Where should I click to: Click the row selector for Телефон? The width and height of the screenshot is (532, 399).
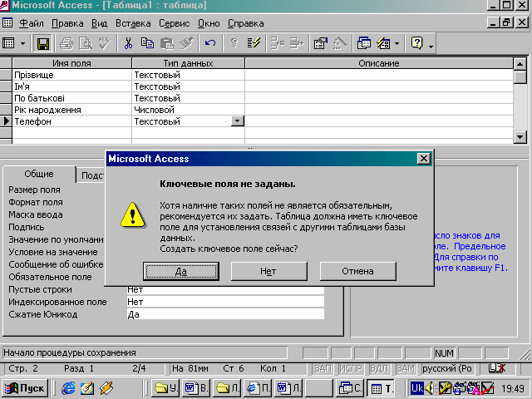[x=6, y=121]
